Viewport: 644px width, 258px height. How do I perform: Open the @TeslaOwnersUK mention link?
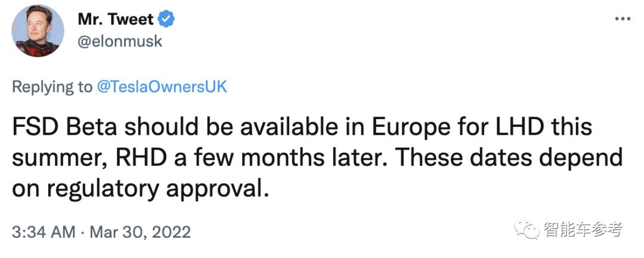(162, 87)
